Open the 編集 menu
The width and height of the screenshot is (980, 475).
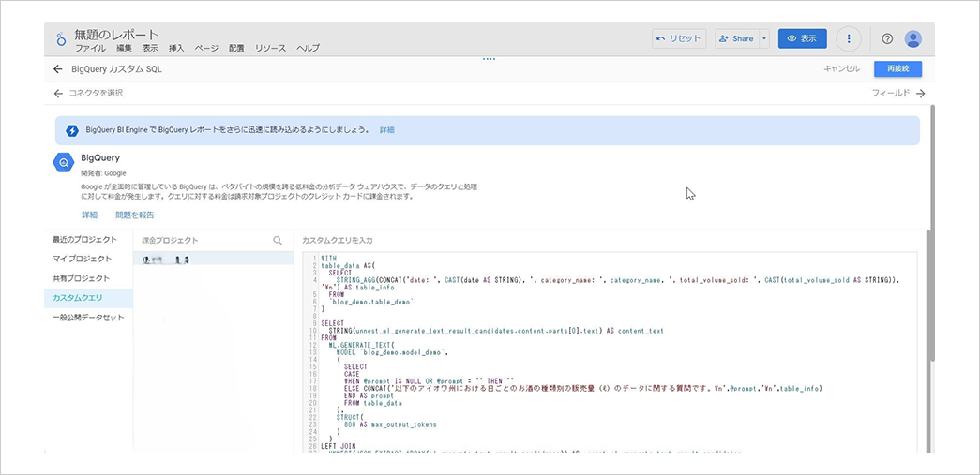click(x=124, y=48)
